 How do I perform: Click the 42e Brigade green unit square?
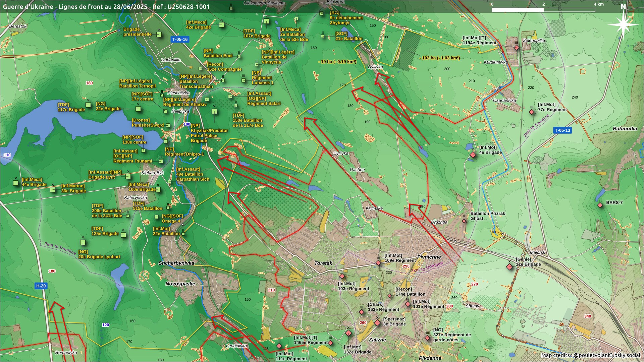[221, 25]
